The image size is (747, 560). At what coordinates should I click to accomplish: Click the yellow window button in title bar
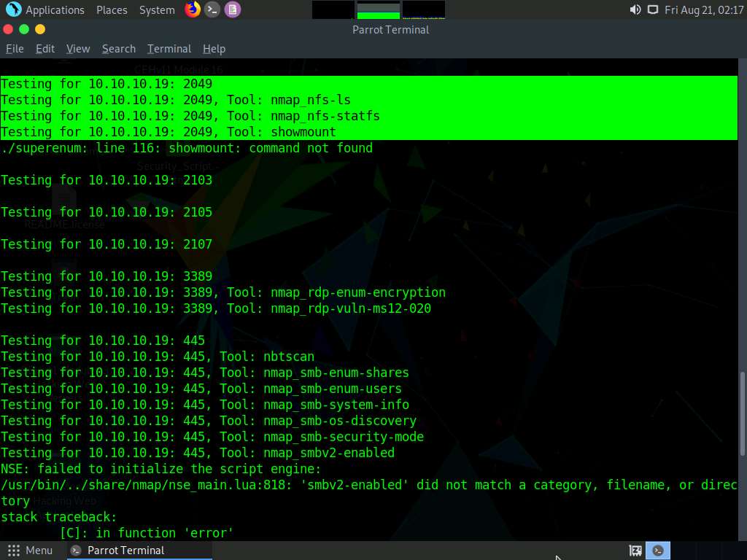click(x=40, y=29)
